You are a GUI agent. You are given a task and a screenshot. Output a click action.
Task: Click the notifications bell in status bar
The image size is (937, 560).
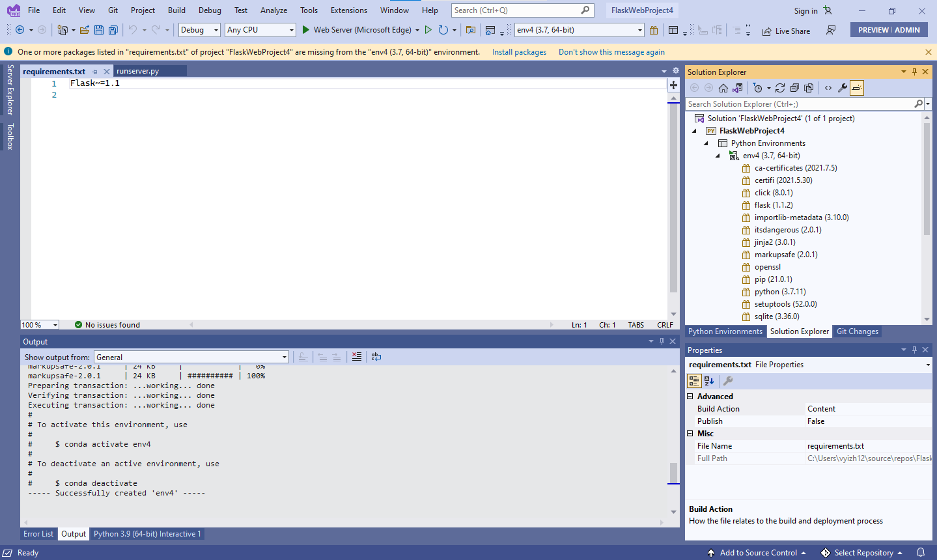pyautogui.click(x=921, y=553)
